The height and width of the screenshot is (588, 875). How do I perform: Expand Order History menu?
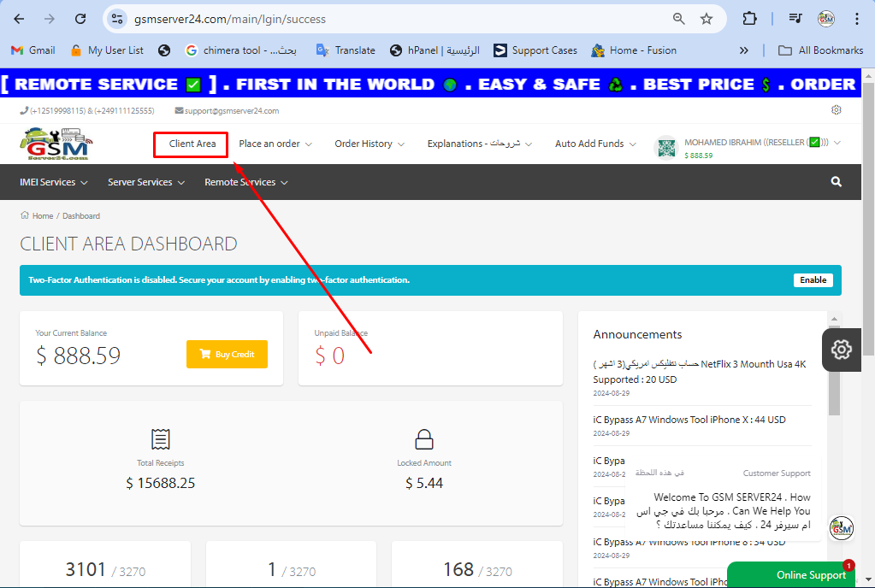click(370, 144)
